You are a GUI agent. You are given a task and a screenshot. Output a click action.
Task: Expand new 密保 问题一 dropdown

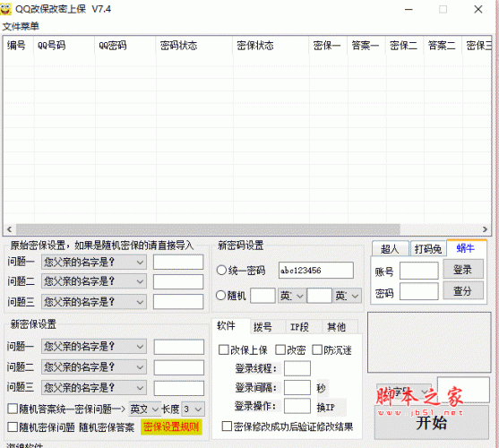pos(94,346)
